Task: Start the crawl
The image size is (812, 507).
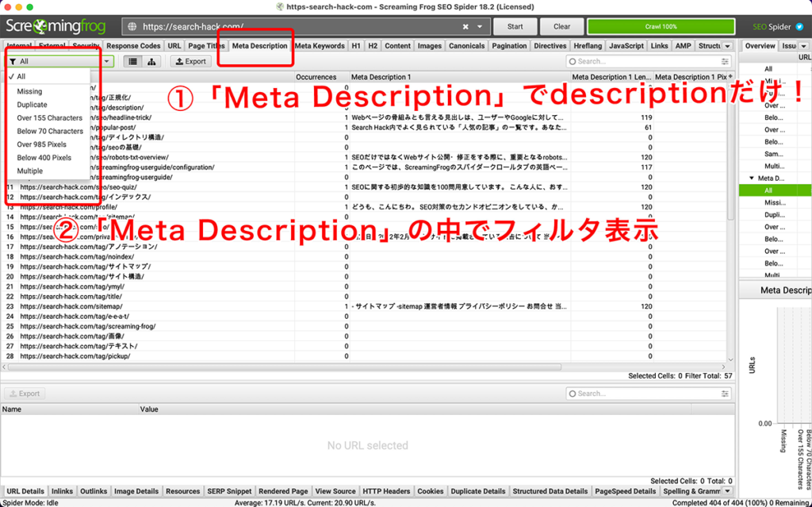Action: pos(515,26)
